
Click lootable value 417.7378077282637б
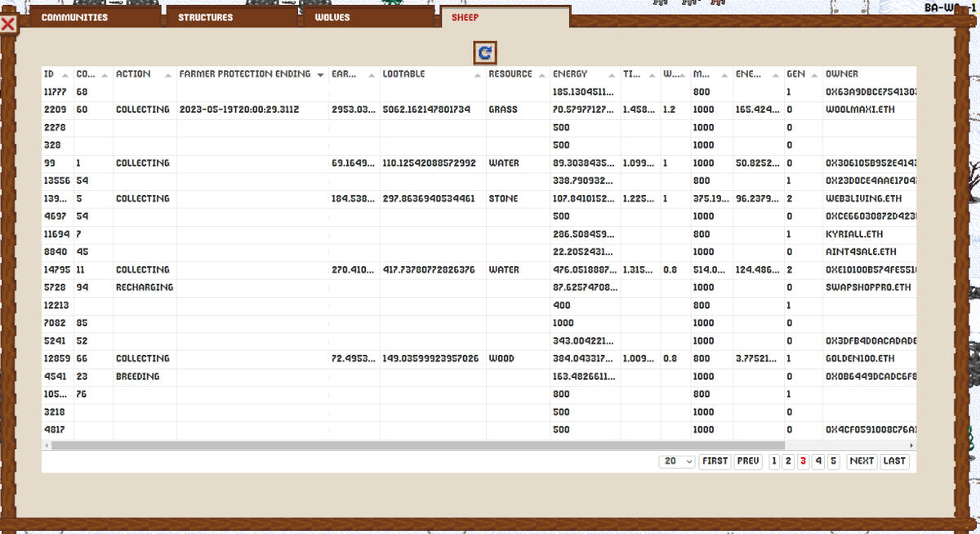pyautogui.click(x=433, y=269)
